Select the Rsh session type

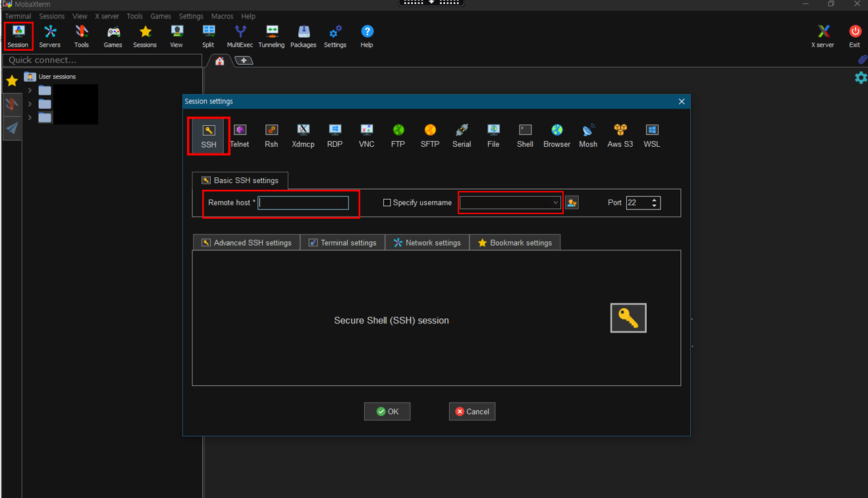(271, 136)
